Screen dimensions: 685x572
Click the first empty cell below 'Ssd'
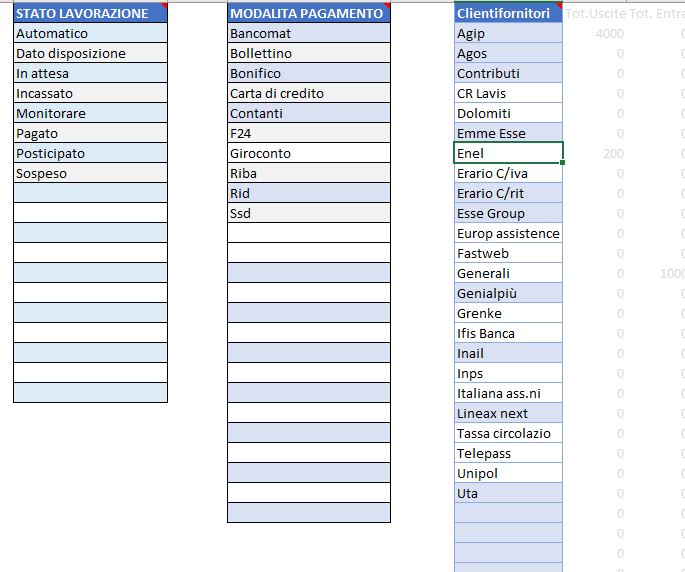click(x=309, y=233)
